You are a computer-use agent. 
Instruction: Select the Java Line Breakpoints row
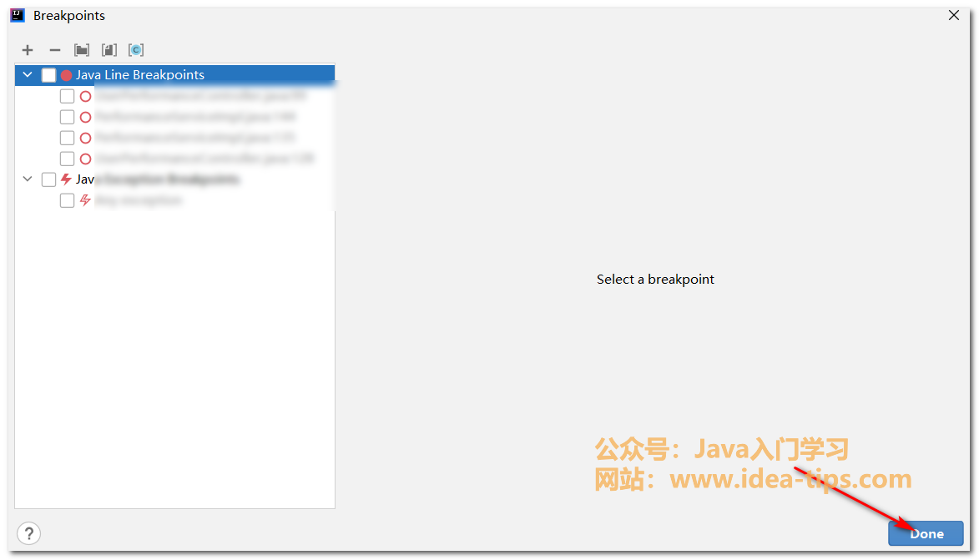174,75
